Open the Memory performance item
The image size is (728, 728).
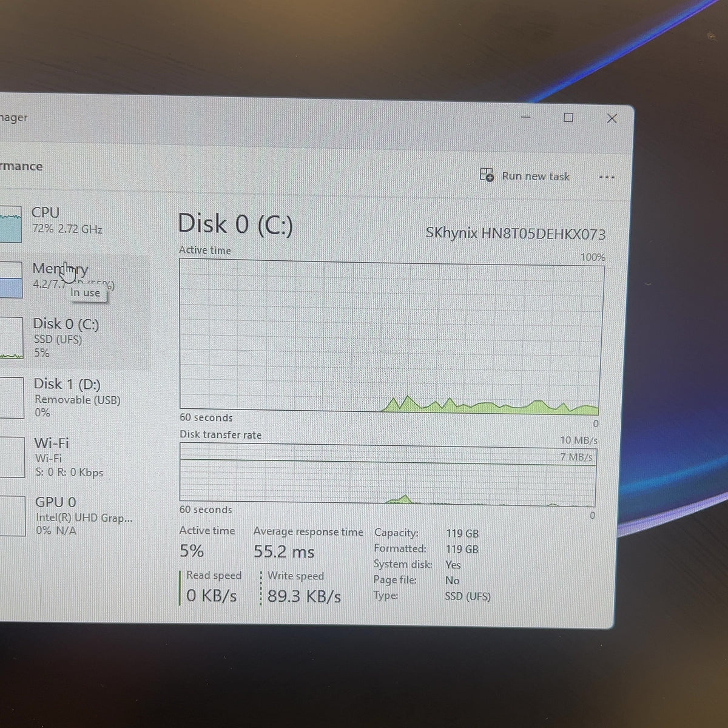point(73,279)
